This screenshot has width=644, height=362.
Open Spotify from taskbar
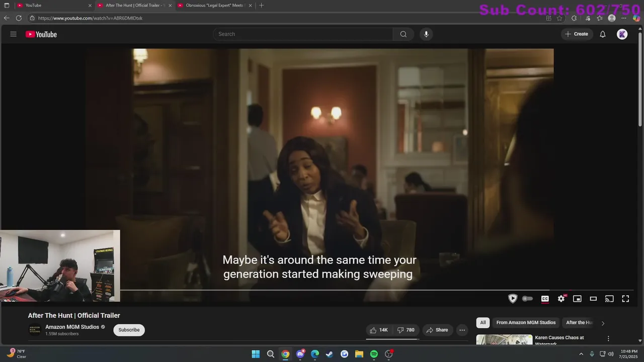[374, 354]
